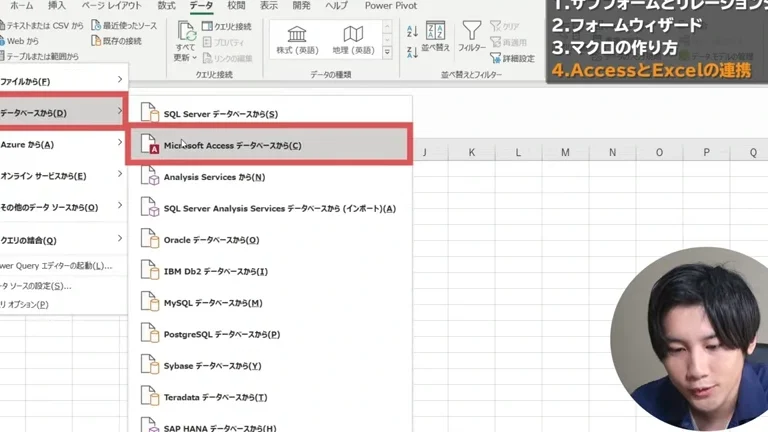
Task: Select column L header
Action: coord(518,152)
